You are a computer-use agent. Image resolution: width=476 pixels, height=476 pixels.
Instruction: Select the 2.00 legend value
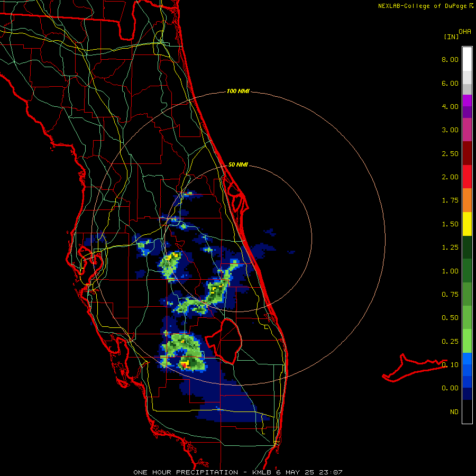coord(450,177)
